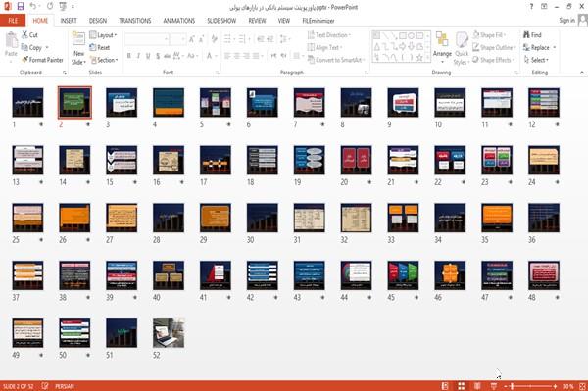Open Shape Fill dropdown
Viewport: 588px width, 391px height.
(x=489, y=35)
